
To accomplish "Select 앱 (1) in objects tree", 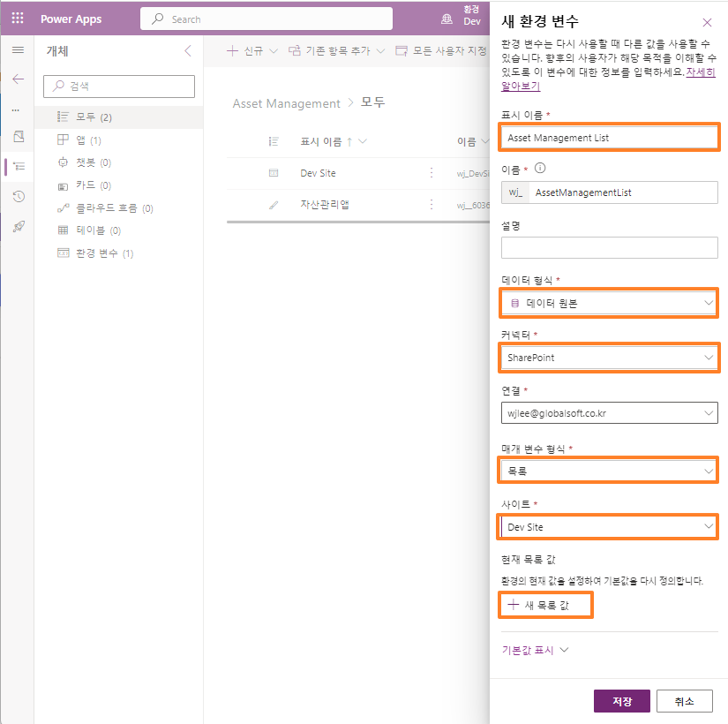I will click(118, 140).
